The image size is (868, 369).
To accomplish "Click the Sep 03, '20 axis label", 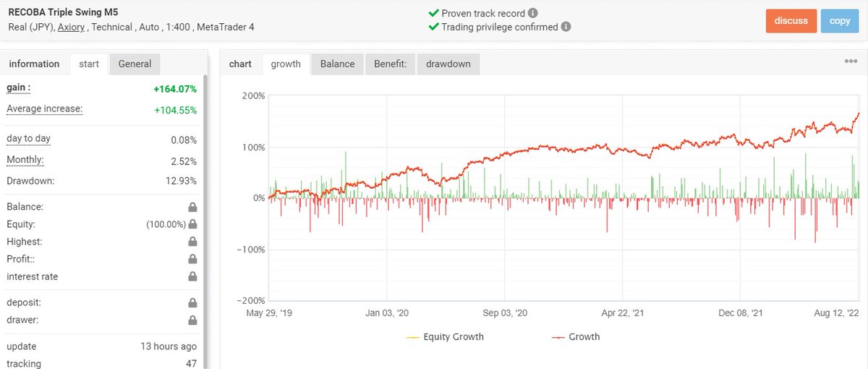I will [505, 313].
